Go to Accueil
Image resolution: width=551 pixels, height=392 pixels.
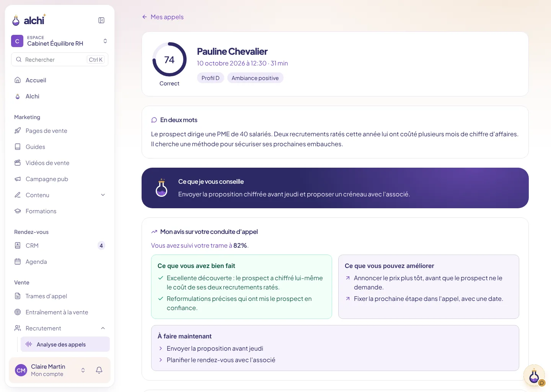60,80
